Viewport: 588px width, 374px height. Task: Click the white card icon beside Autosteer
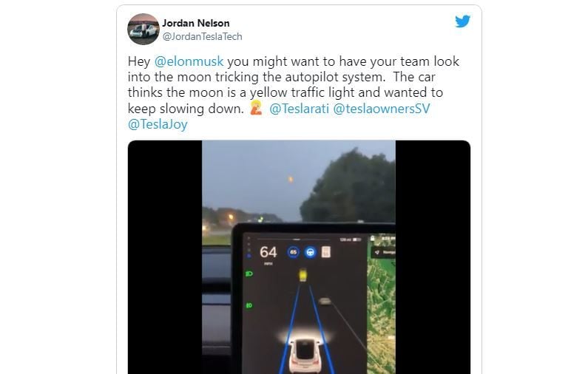(x=326, y=252)
